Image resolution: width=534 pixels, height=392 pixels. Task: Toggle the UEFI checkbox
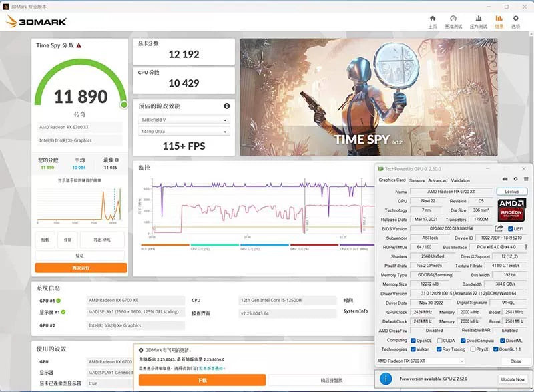[510, 228]
